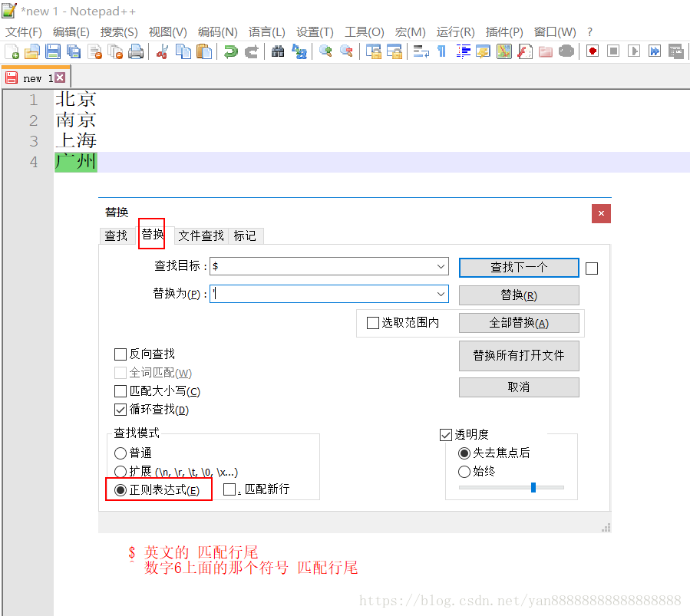The height and width of the screenshot is (616, 690).
Task: Click the Synchronize Vertical Scrolling icon
Action: click(x=374, y=52)
